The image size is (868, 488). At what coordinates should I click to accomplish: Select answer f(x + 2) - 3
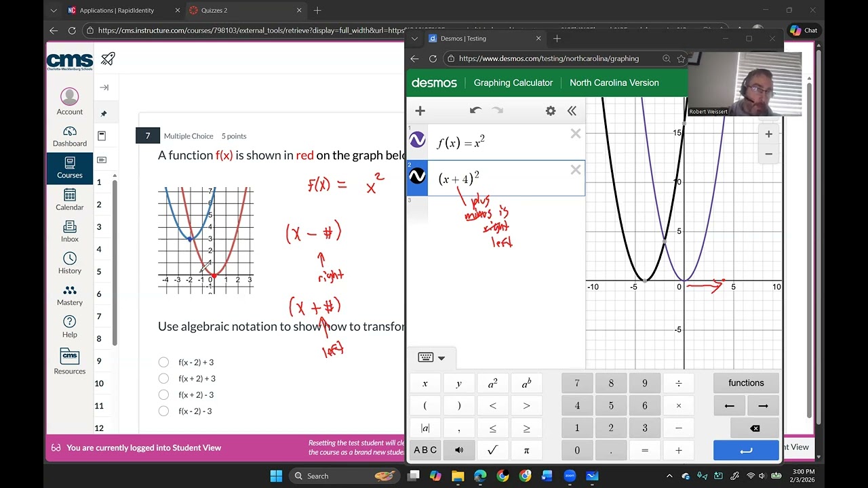(163, 394)
